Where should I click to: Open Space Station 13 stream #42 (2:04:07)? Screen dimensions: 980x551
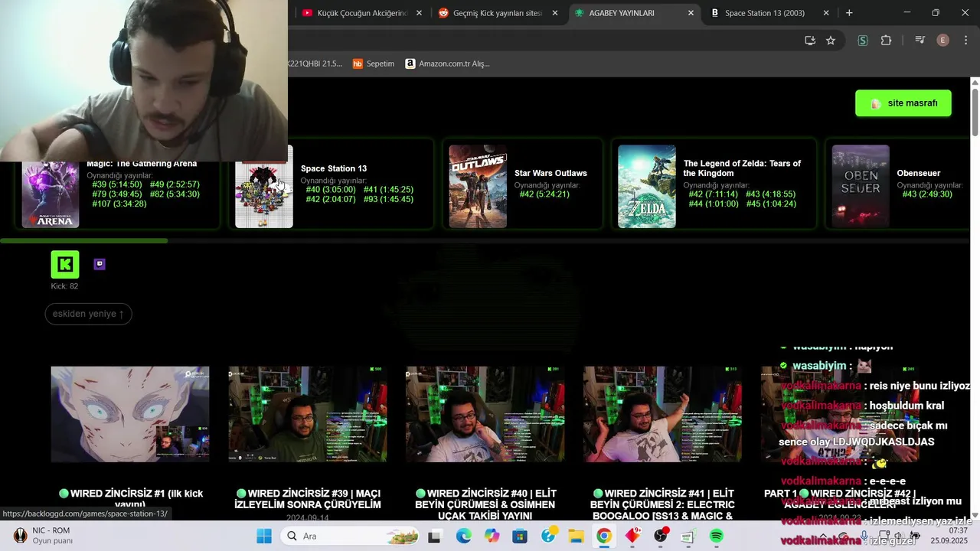331,199
